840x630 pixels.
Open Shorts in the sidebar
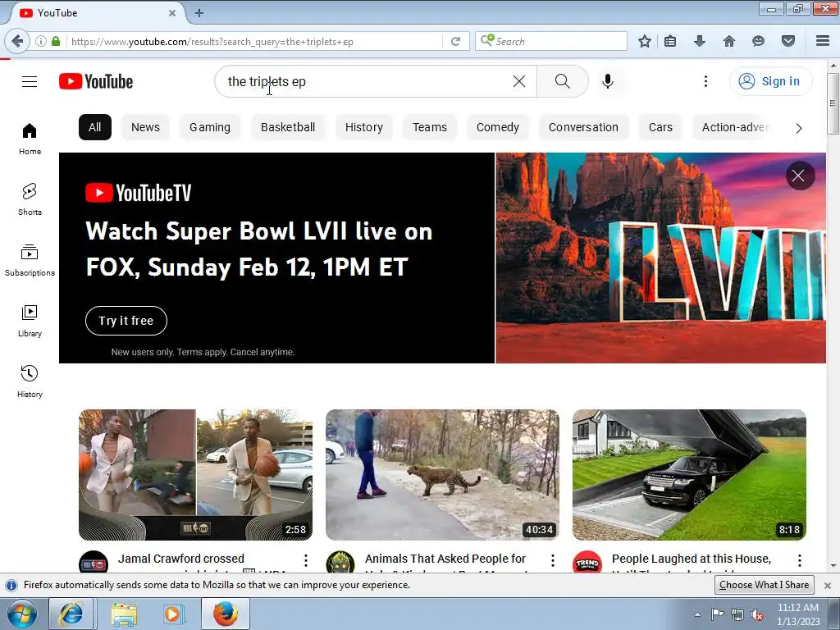click(x=30, y=199)
